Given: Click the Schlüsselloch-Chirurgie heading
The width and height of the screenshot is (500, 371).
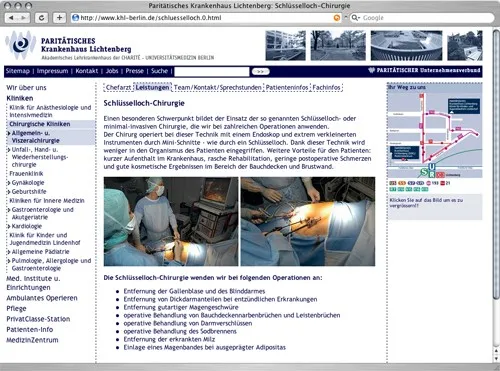Looking at the screenshot, I should tap(144, 103).
